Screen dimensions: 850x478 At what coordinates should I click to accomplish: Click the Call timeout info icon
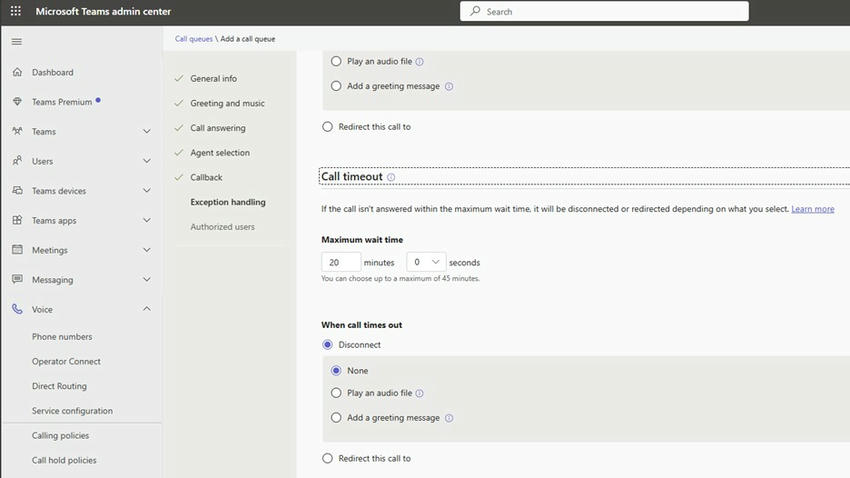point(391,177)
